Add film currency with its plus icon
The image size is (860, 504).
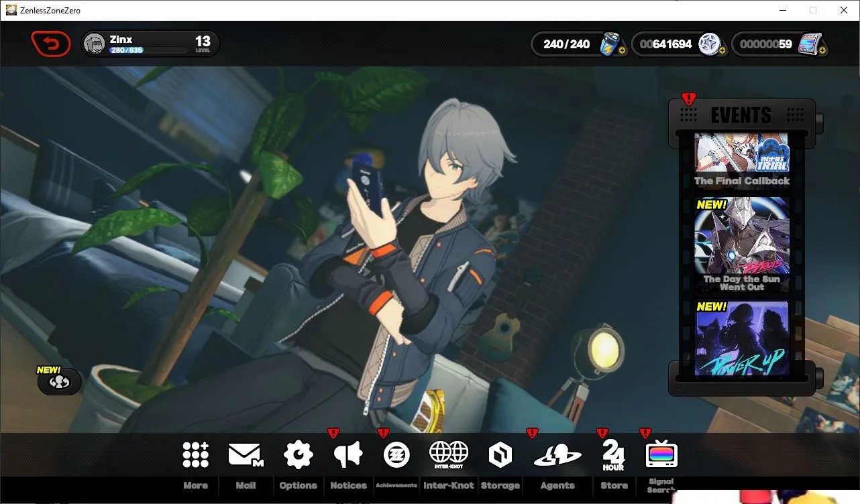pos(822,50)
